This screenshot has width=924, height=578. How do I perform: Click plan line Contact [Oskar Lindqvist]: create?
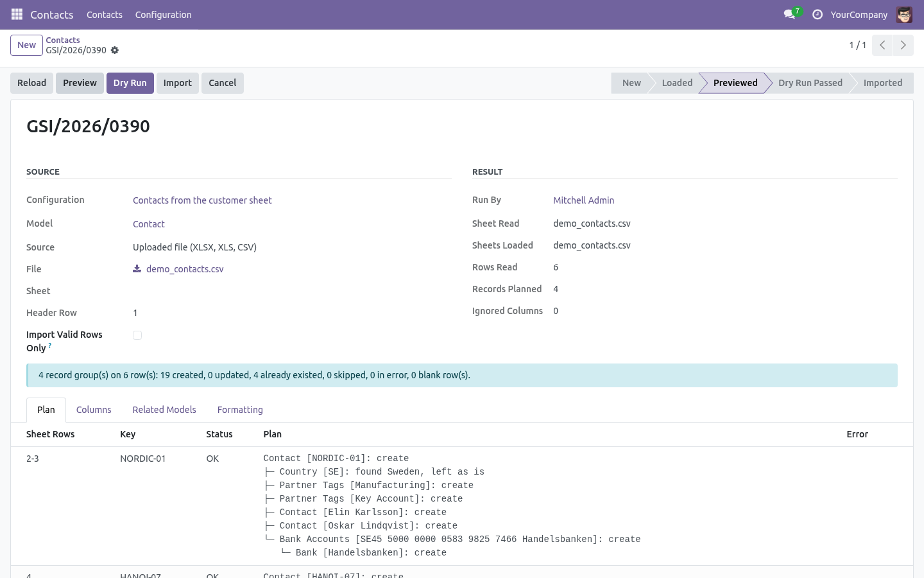pyautogui.click(x=361, y=526)
